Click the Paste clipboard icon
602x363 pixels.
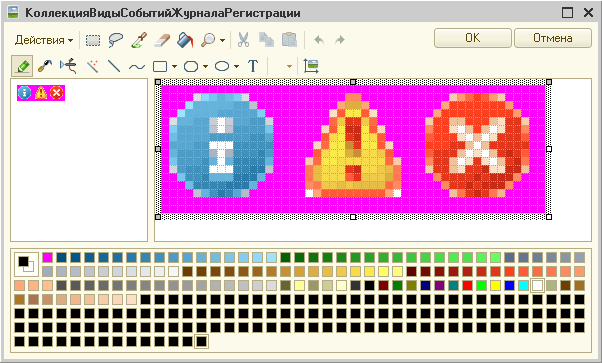(289, 40)
